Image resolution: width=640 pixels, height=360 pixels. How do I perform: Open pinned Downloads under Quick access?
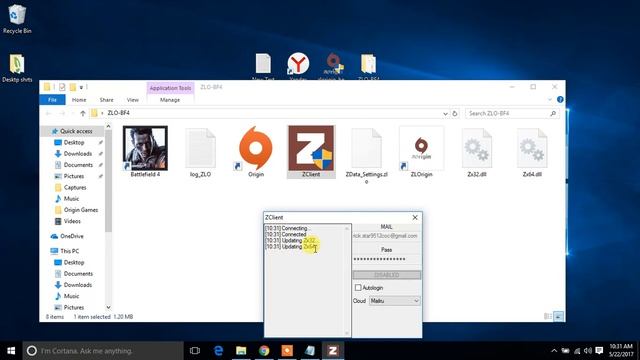coord(78,153)
